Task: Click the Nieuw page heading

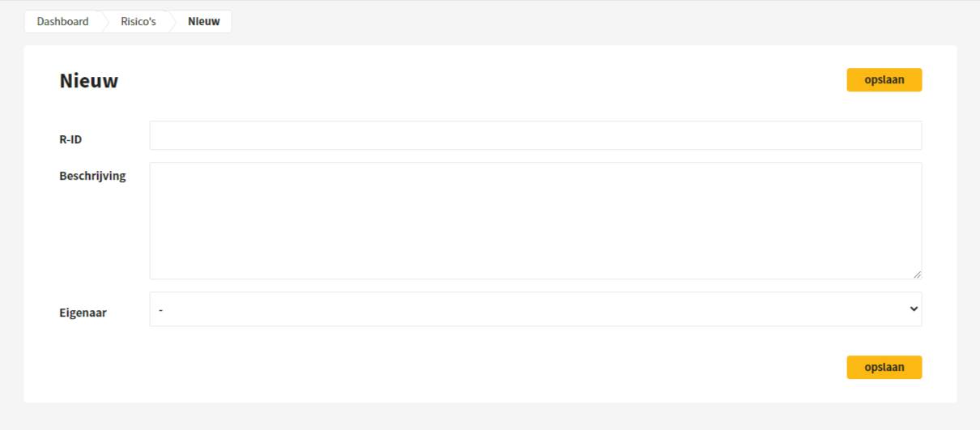Action: (x=89, y=81)
